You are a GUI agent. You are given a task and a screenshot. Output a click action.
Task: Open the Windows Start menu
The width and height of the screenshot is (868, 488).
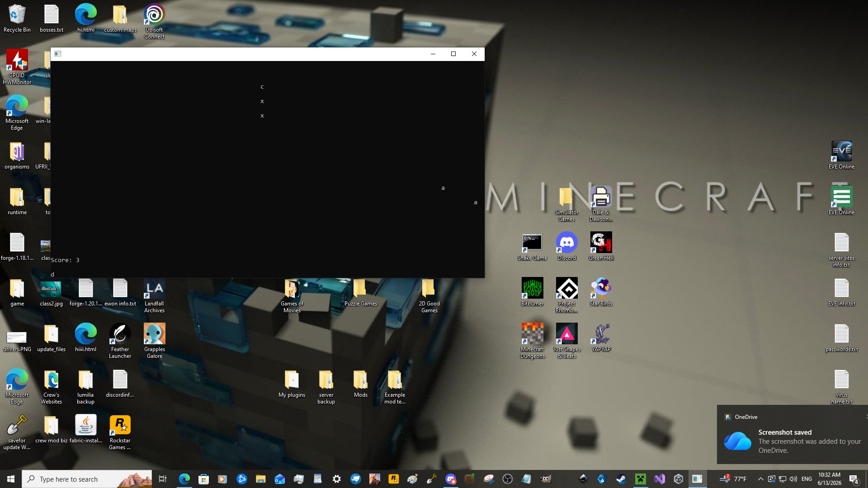coord(11,479)
